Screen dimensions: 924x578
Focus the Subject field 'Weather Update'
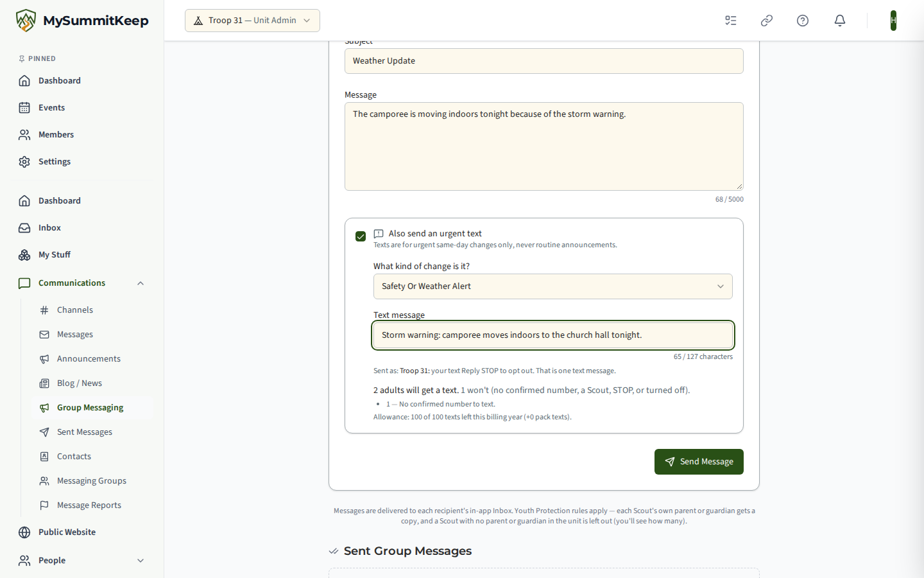click(x=544, y=61)
